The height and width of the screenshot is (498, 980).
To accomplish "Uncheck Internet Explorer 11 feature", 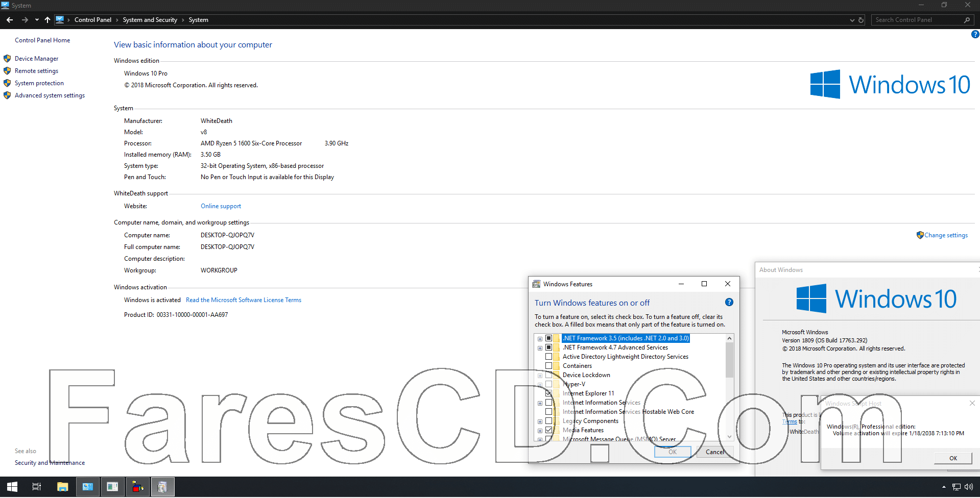I will [x=548, y=393].
